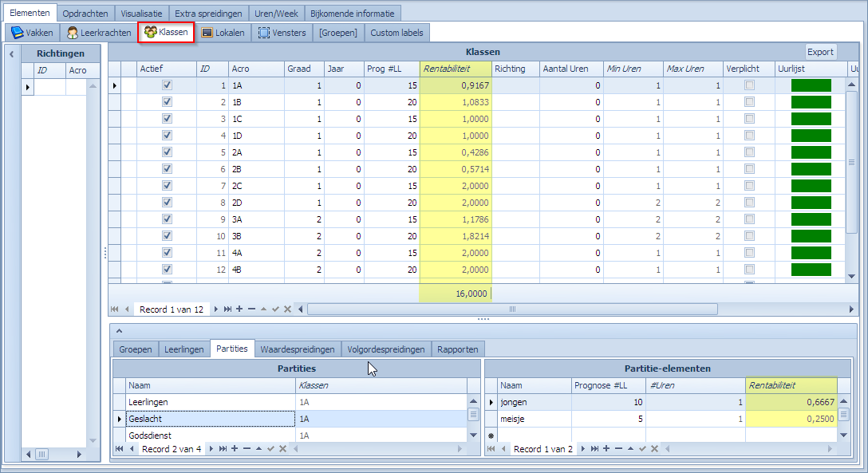Open the Vakken sub-tab
The width and height of the screenshot is (868, 473).
coord(33,33)
